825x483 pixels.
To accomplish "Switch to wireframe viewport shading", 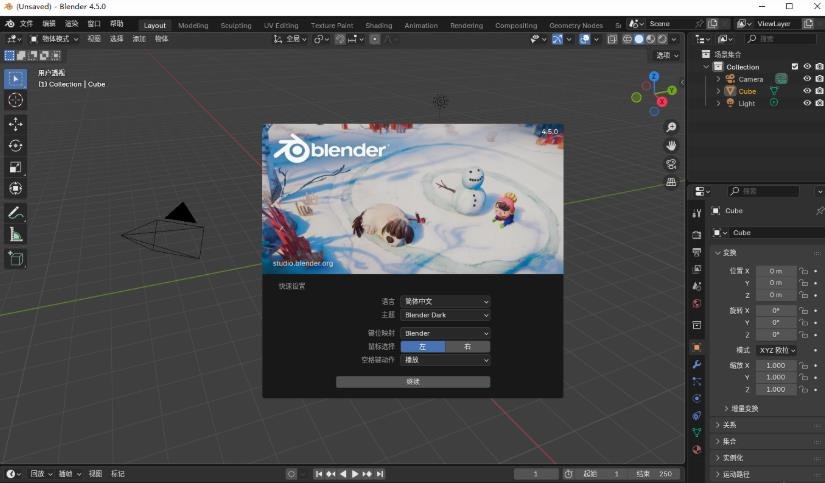I will point(627,39).
